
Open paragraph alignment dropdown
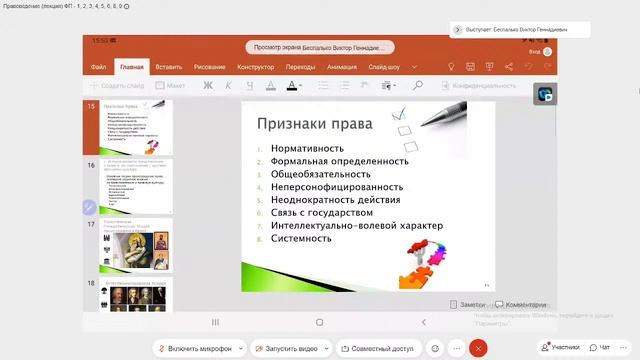coord(389,85)
